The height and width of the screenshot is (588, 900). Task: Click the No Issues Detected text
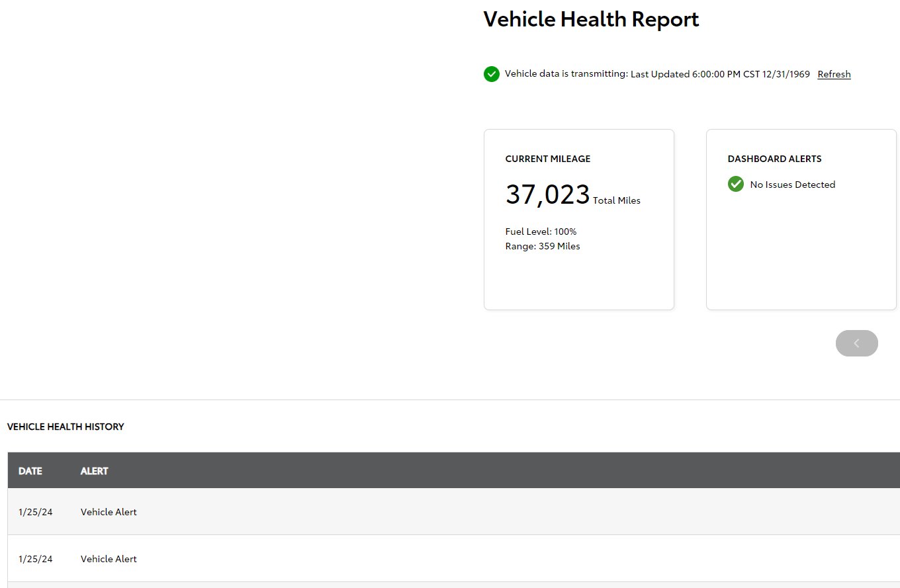pyautogui.click(x=793, y=185)
